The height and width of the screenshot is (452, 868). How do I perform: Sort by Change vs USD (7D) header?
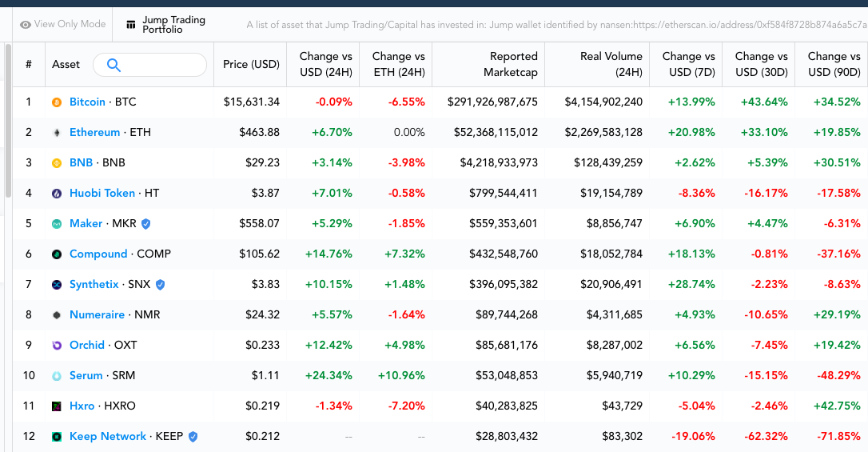[x=689, y=64]
